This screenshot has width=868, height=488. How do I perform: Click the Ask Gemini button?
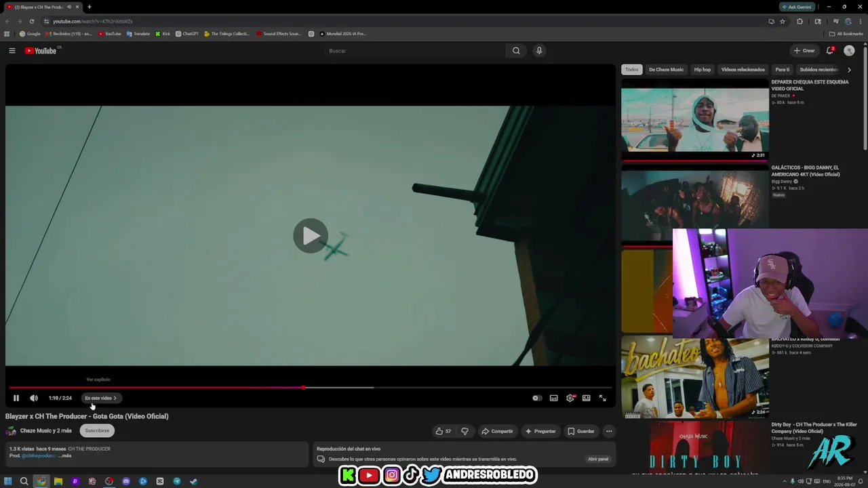796,7
